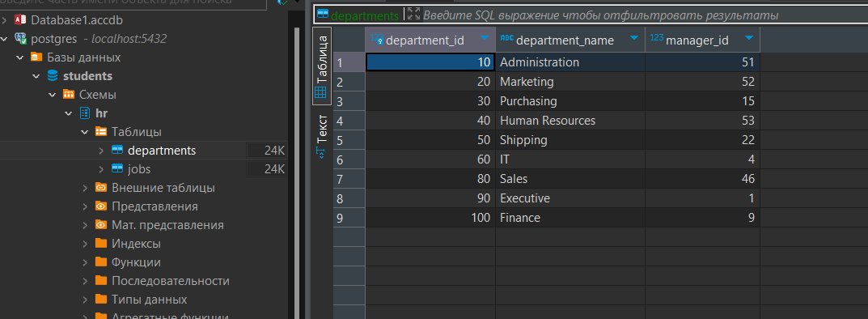Screen dimensions: 868x319
Task: Expand the Представления node
Action: click(x=85, y=206)
